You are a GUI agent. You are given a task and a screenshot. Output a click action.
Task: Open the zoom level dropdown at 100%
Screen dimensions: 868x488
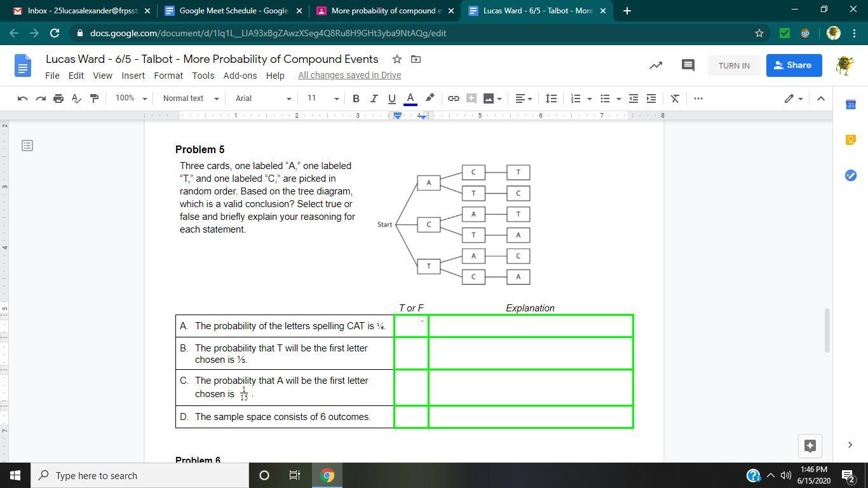point(131,98)
